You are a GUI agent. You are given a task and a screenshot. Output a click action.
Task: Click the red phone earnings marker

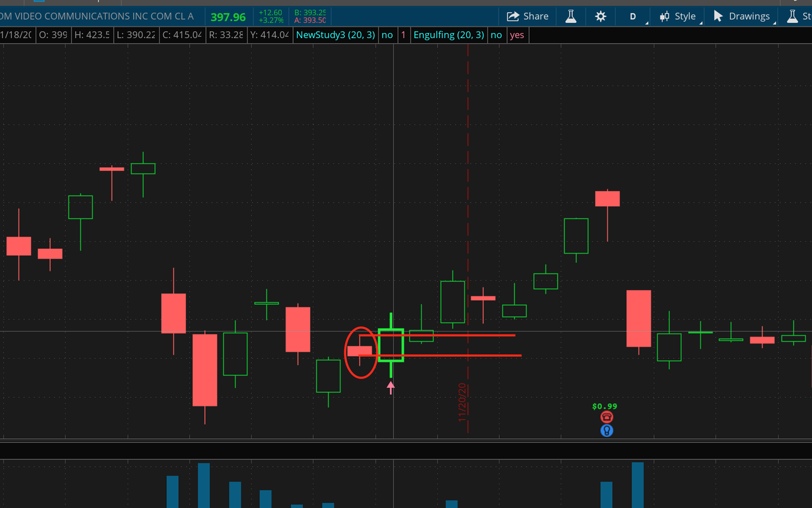607,417
